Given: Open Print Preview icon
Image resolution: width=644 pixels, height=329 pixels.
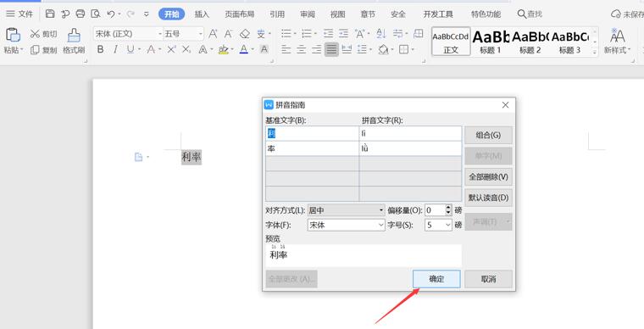Looking at the screenshot, I should tap(95, 14).
